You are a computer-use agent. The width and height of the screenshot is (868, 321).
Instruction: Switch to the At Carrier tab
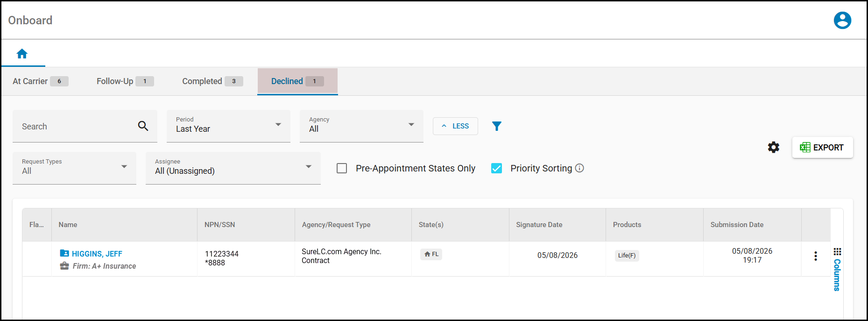tap(41, 81)
